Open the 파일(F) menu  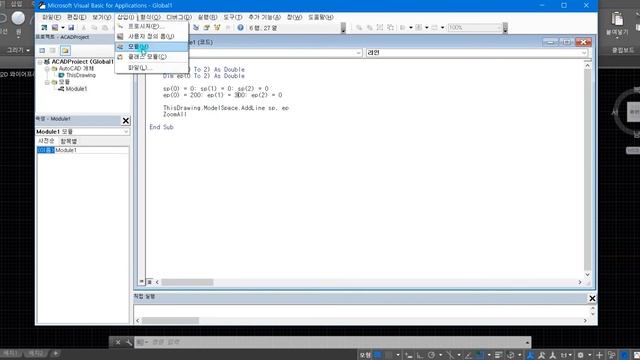pyautogui.click(x=51, y=17)
